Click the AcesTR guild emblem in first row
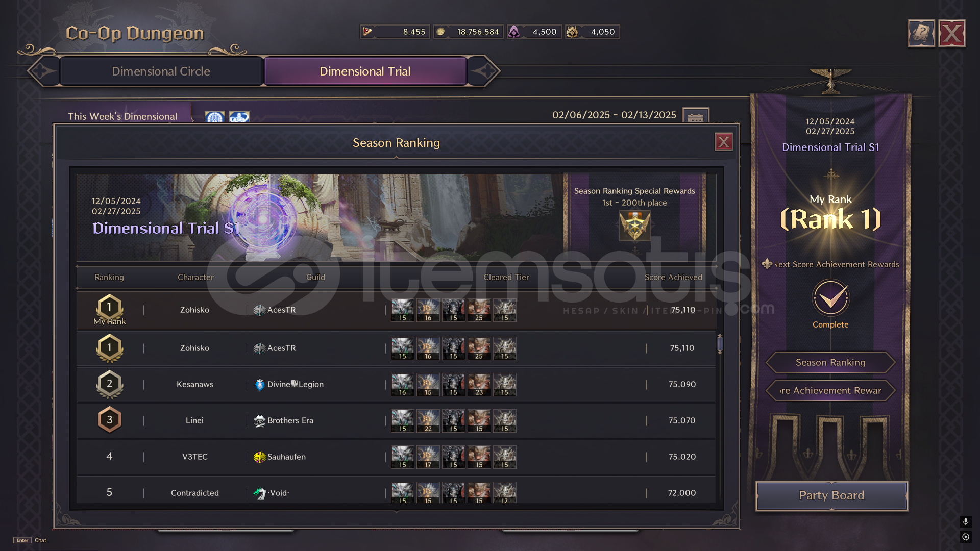 pyautogui.click(x=259, y=310)
